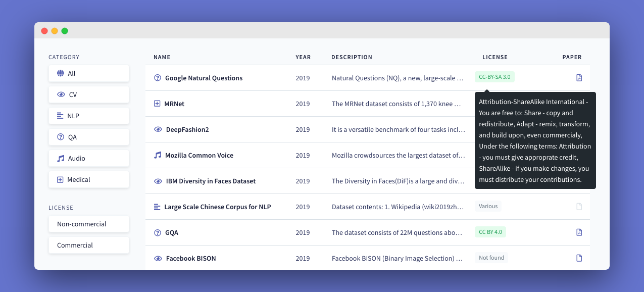The height and width of the screenshot is (292, 644).
Task: Click the question mark icon beside QA
Action: [x=60, y=137]
